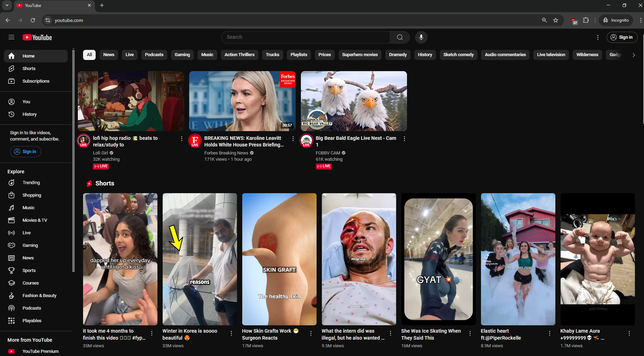The height and width of the screenshot is (356, 644).
Task: Select the Gaming filter chip
Action: [x=182, y=55]
